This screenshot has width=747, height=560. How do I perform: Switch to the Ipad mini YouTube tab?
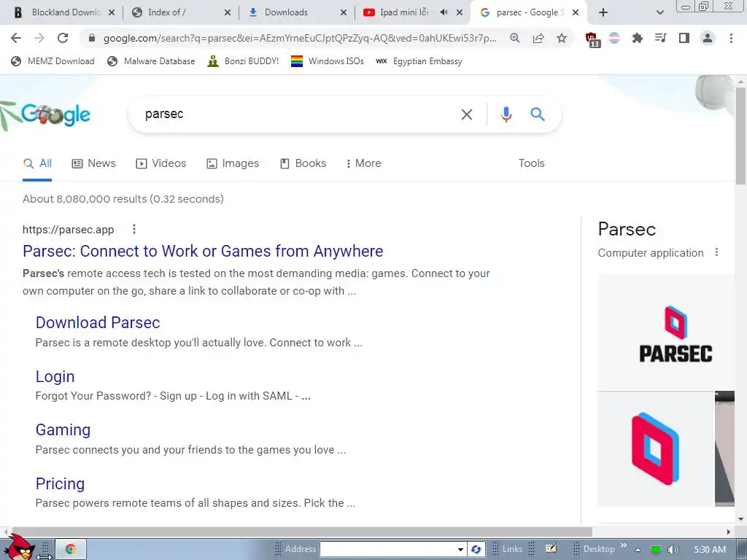403,12
